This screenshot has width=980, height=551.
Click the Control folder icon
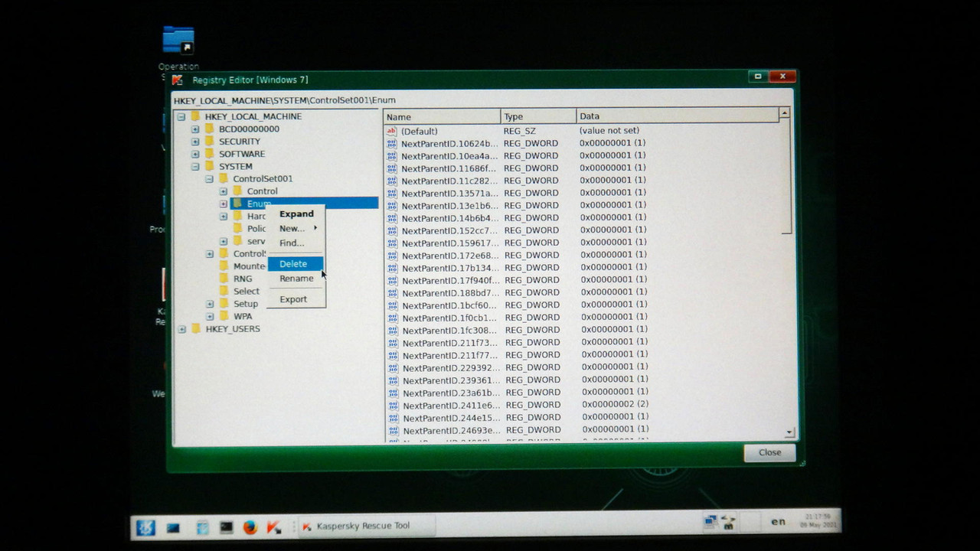(237, 191)
